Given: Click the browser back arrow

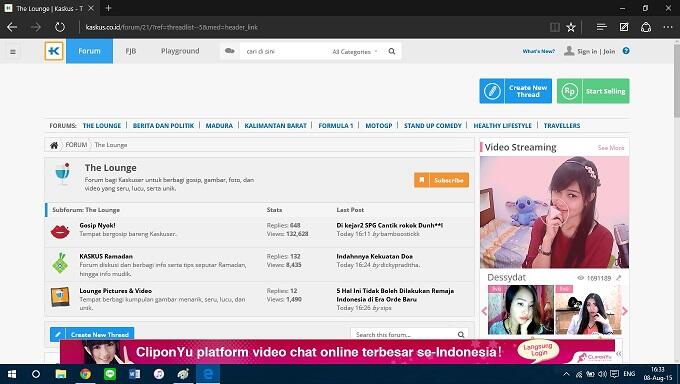Looking at the screenshot, I should point(12,27).
